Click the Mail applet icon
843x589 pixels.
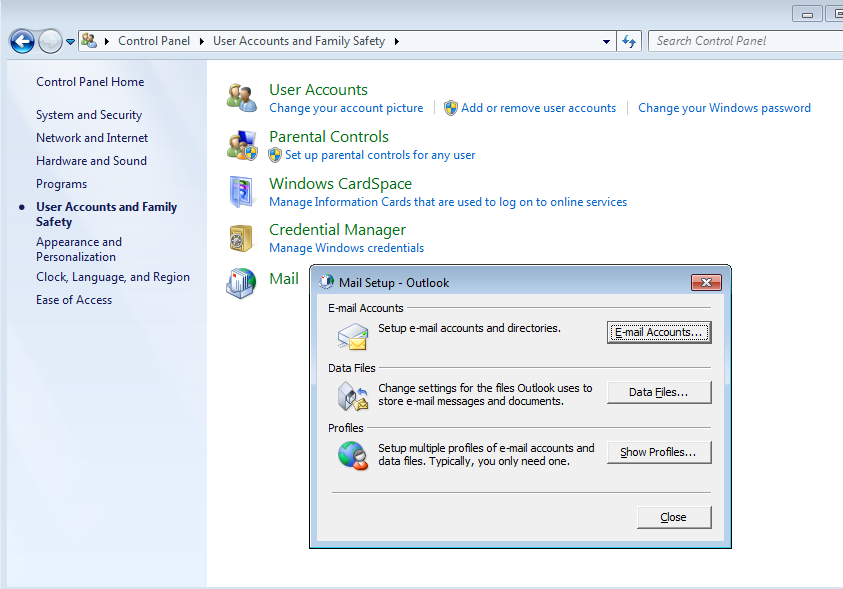click(x=241, y=283)
